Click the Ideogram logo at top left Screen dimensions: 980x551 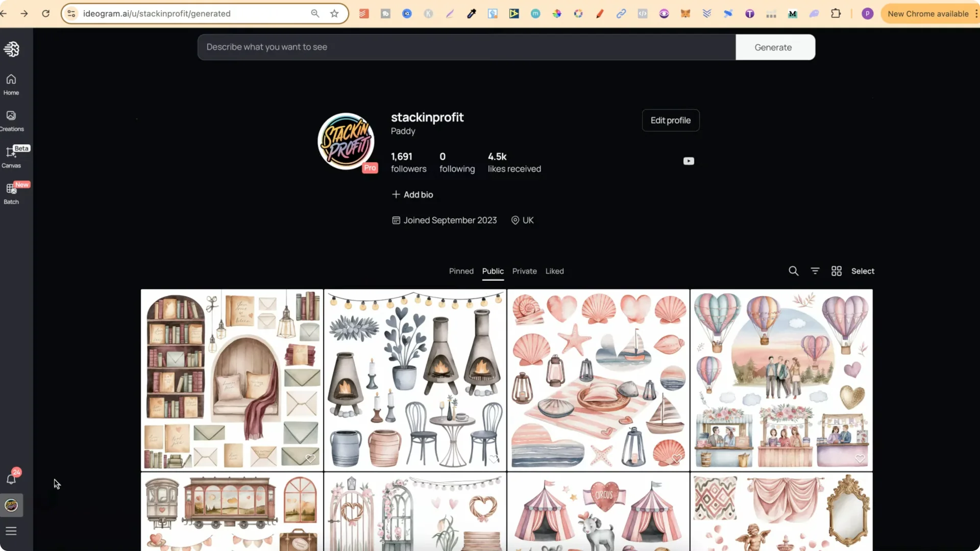pyautogui.click(x=11, y=49)
